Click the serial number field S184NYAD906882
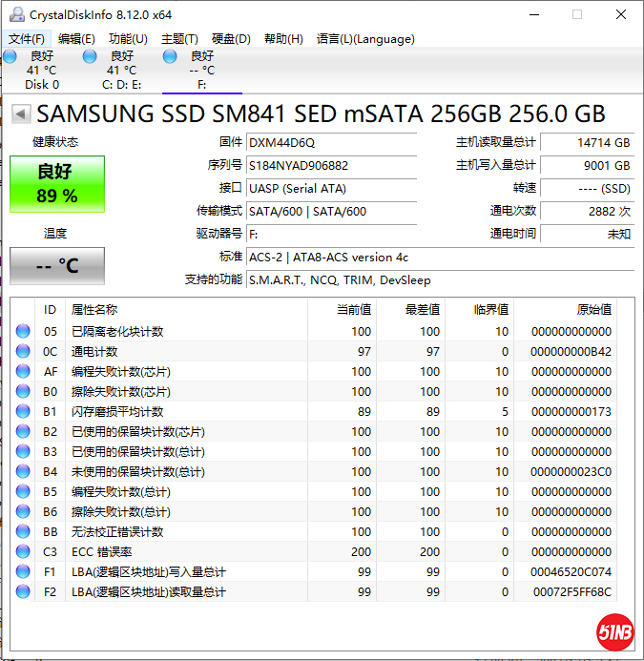Viewport: 644px width, 661px height. [x=330, y=165]
